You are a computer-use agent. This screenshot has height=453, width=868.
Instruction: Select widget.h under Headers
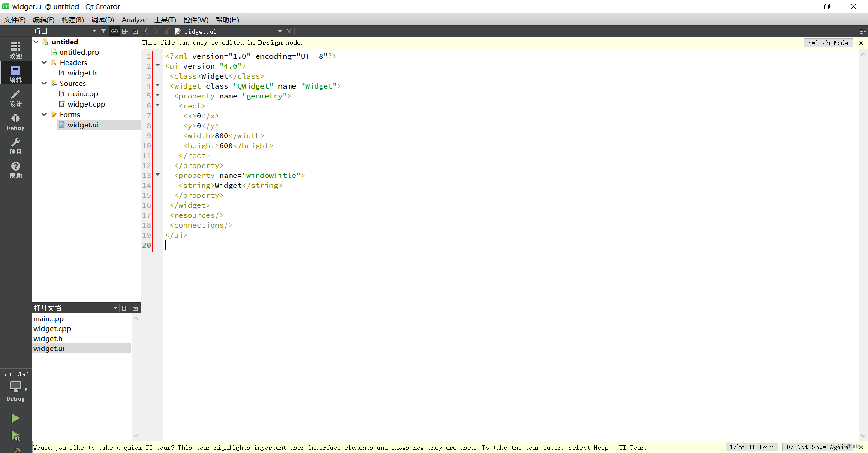tap(82, 73)
